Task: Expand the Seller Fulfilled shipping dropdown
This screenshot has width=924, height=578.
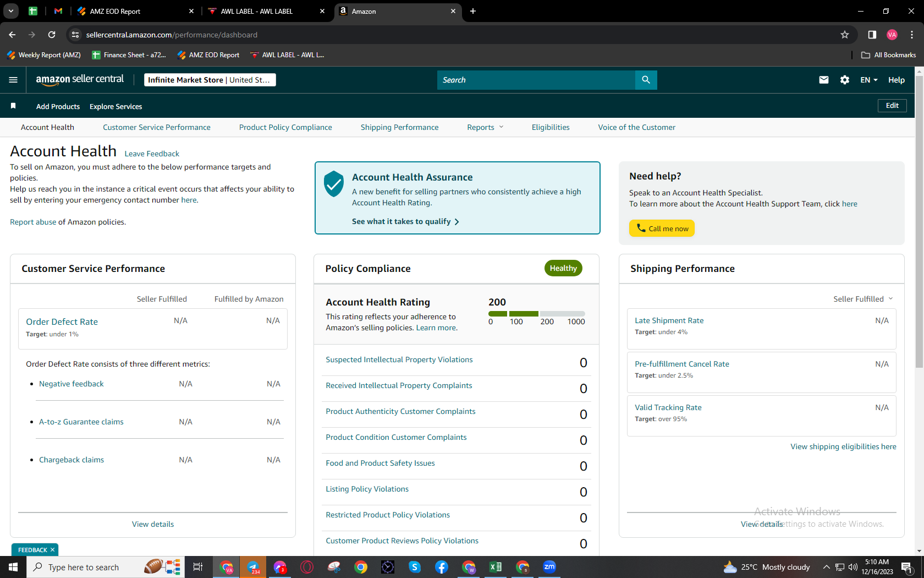Action: [863, 299]
